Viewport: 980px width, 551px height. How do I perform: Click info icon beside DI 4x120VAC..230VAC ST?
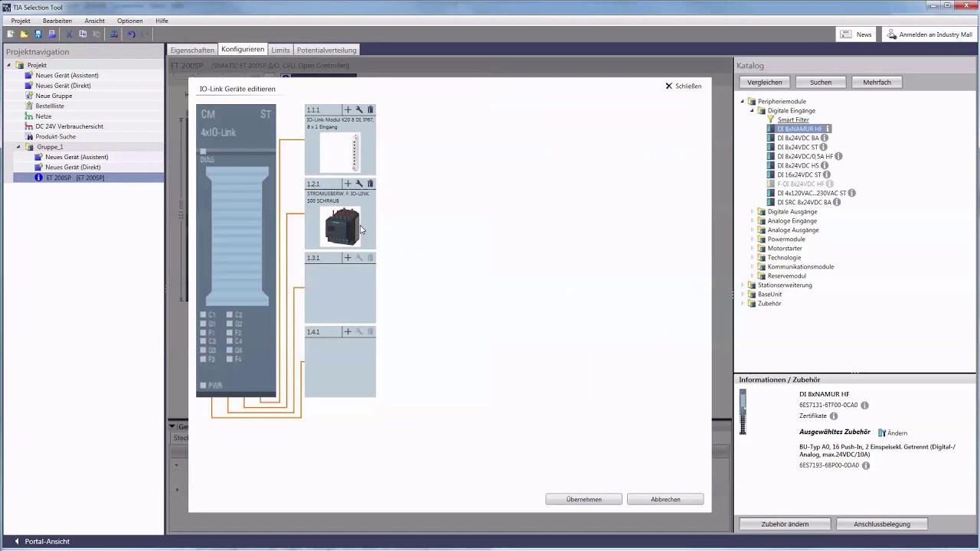(852, 193)
